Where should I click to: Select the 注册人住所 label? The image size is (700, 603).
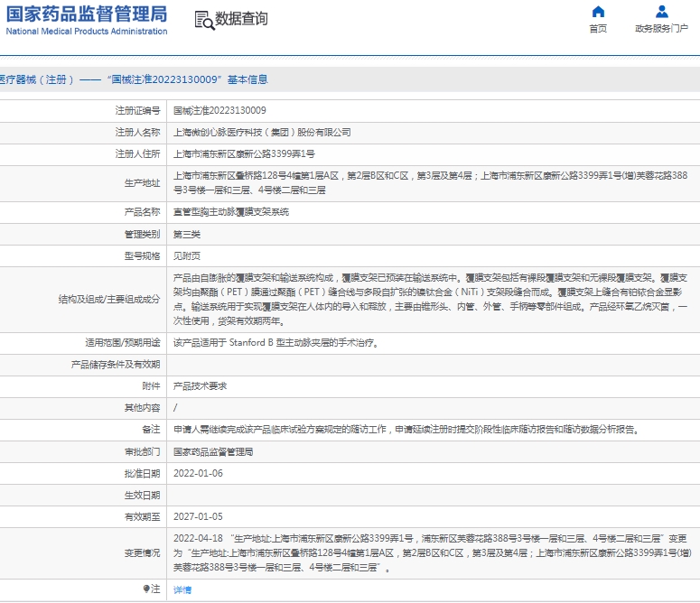tap(137, 153)
